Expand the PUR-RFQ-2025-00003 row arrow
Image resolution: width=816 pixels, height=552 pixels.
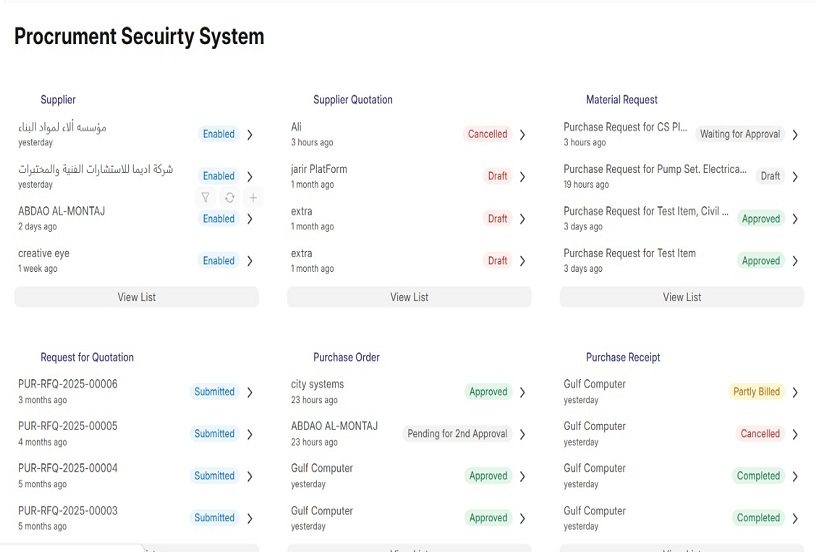click(x=250, y=518)
